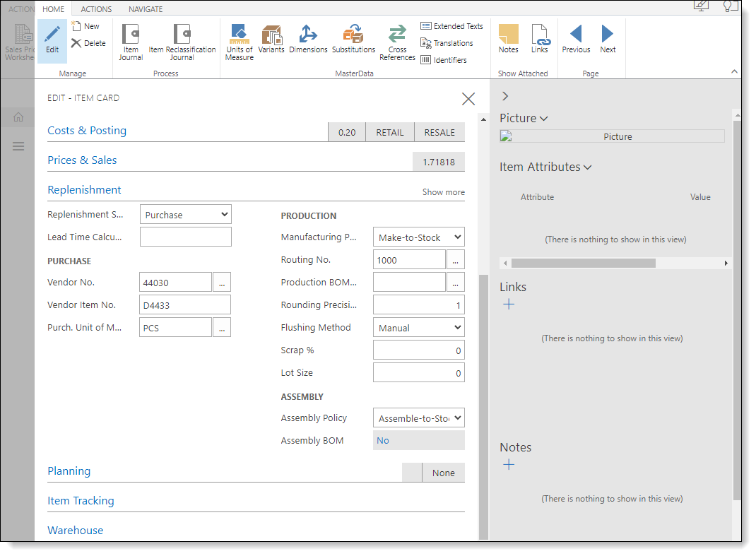Collapse the FactBox pane chevron
Screen dimensions: 756x556
pyautogui.click(x=505, y=96)
